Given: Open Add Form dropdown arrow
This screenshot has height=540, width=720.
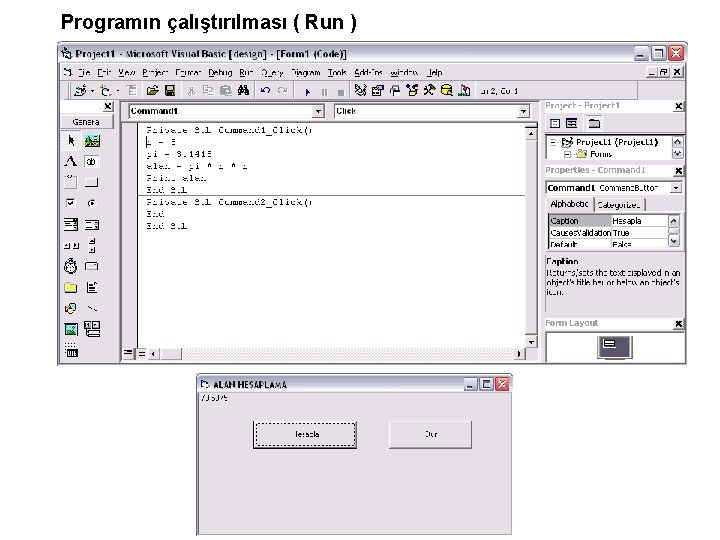Looking at the screenshot, I should 118,91.
